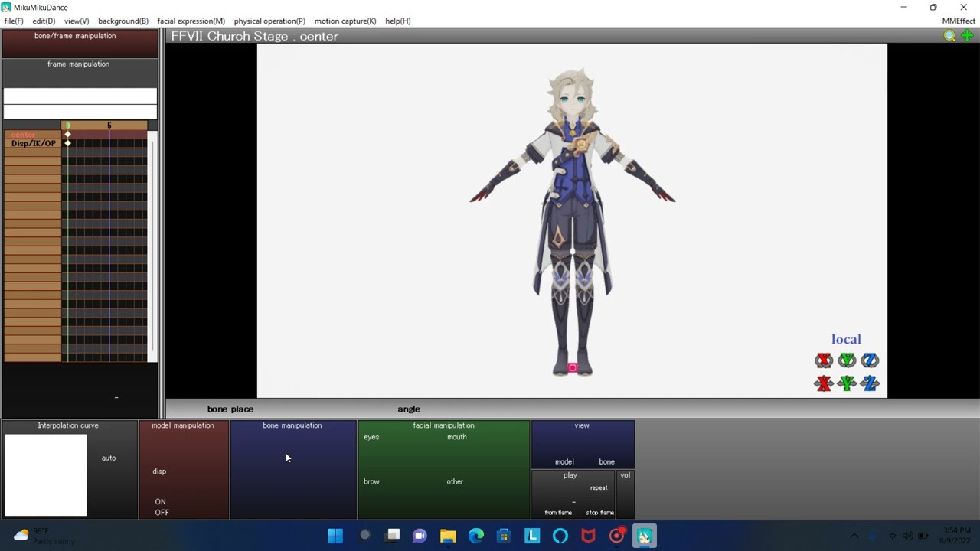
Task: Click frame number 5 in timeline ruler
Action: (x=109, y=126)
